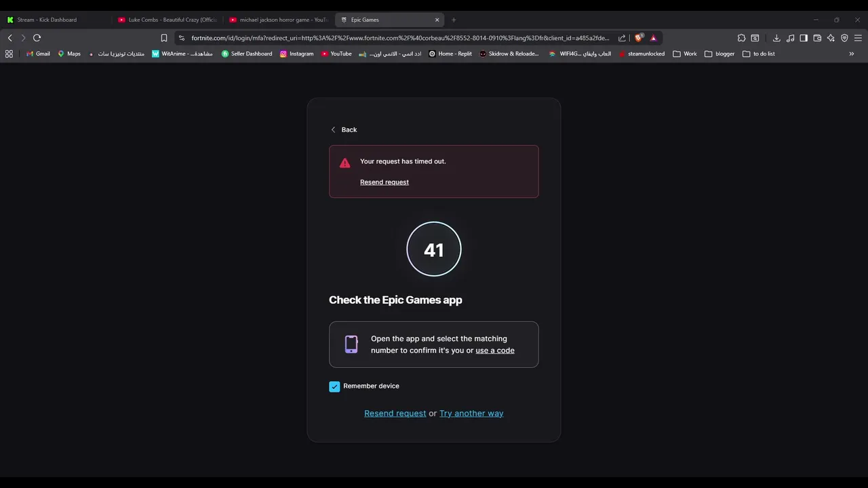868x488 pixels.
Task: Open the steamunlocked bookmark
Action: coord(642,54)
